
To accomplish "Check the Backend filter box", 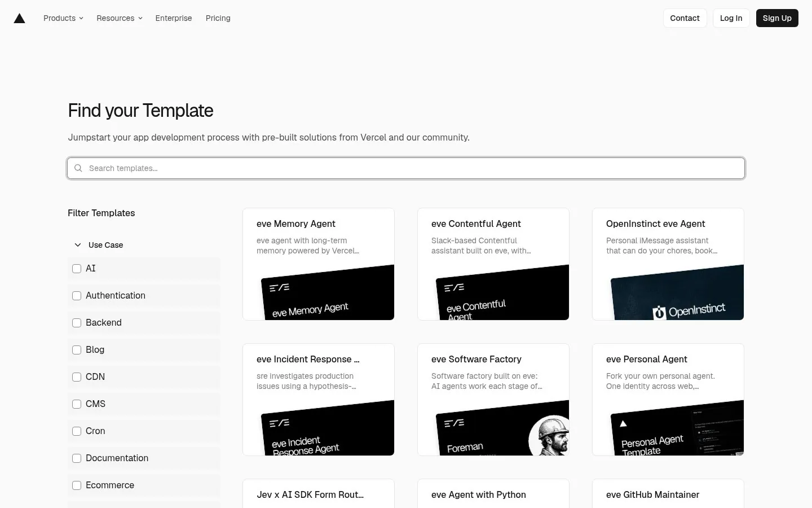I will click(x=77, y=323).
